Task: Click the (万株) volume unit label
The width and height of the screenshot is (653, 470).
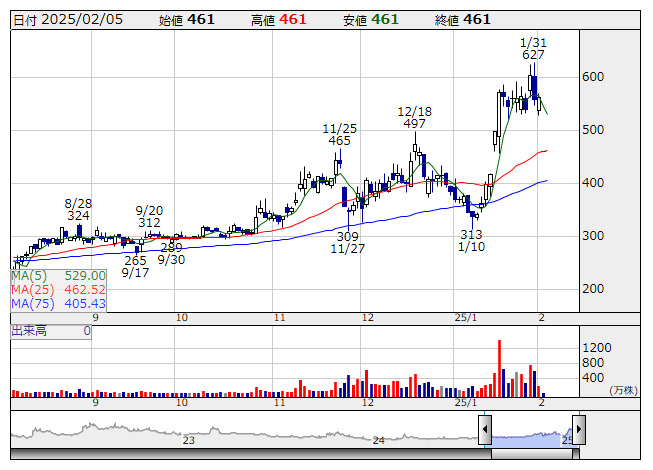Action: 623,390
